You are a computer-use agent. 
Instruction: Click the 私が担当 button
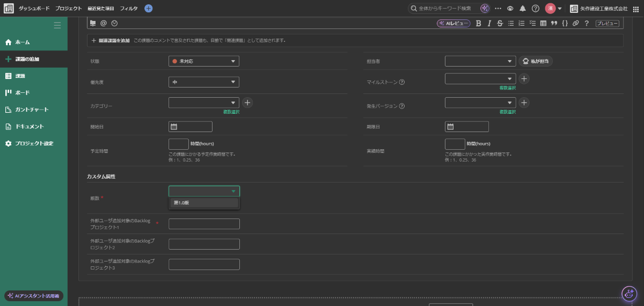(536, 61)
